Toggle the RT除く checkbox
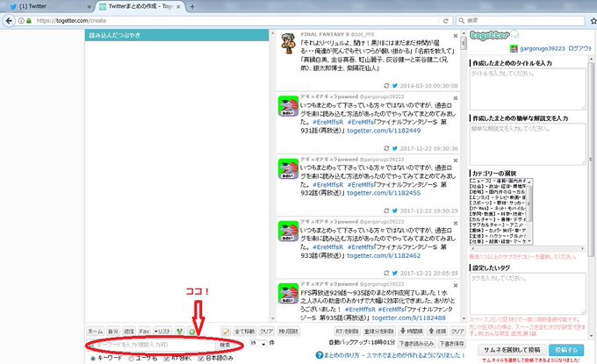The width and height of the screenshot is (597, 364). 167,358
